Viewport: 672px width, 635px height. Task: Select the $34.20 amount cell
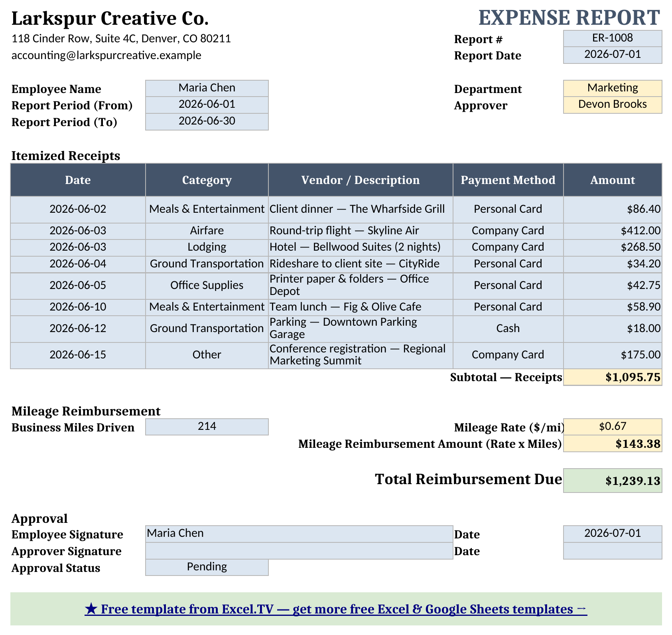(x=613, y=264)
